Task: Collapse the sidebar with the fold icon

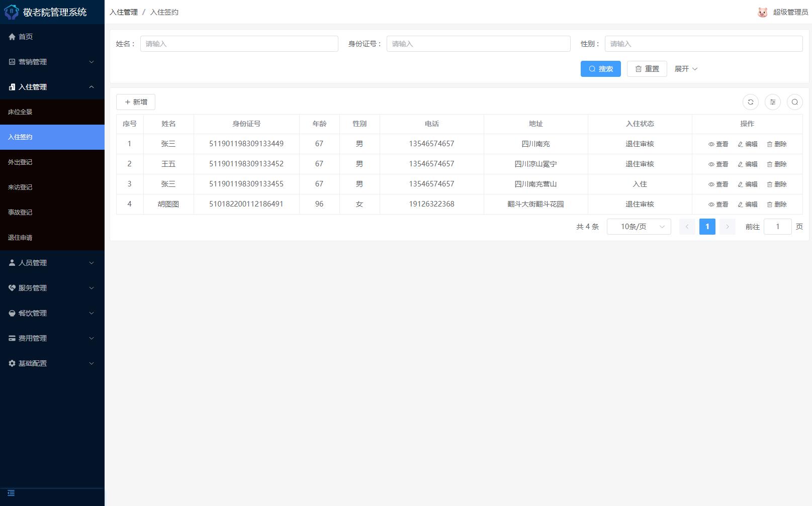Action: 11,493
